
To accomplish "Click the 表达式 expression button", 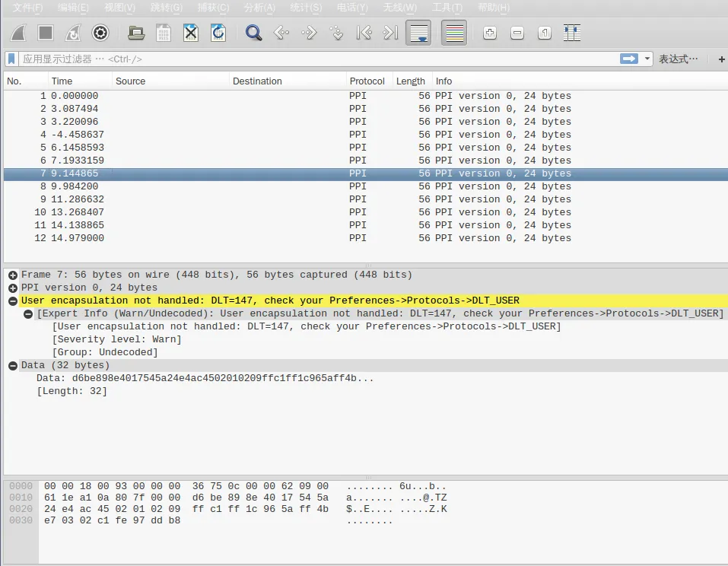I will tap(677, 59).
